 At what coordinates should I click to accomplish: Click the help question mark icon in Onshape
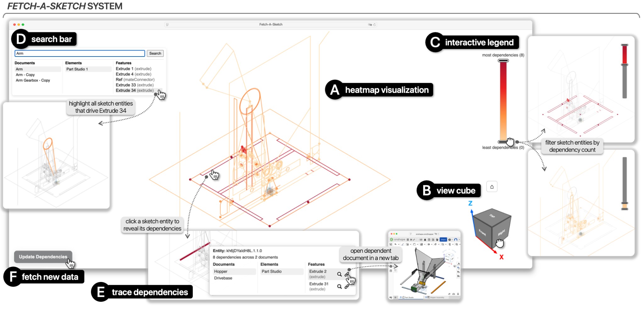450,240
